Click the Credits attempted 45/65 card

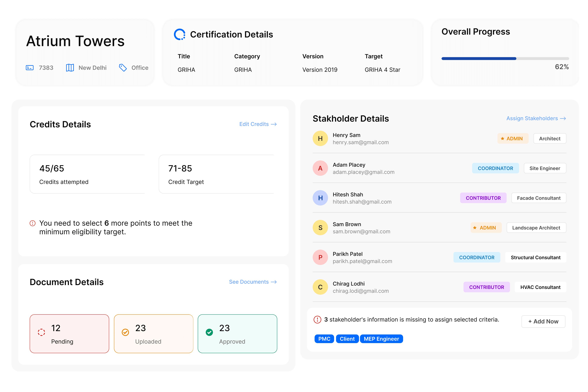[x=87, y=174]
